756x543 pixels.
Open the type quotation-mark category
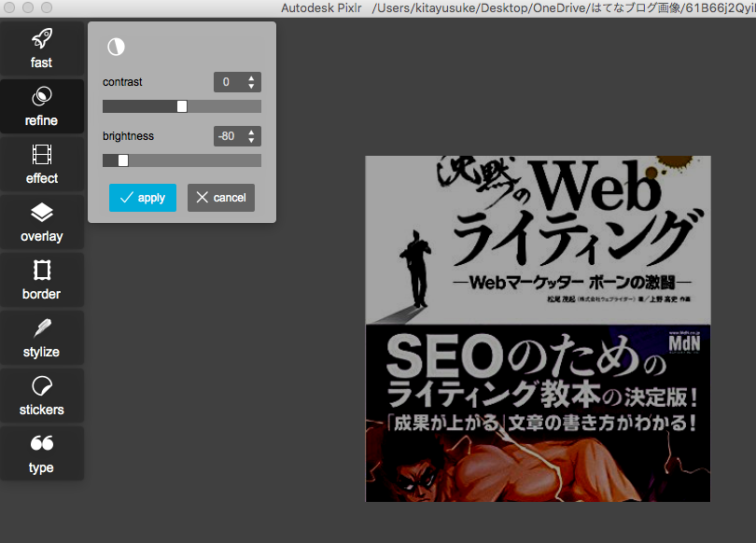pyautogui.click(x=41, y=453)
